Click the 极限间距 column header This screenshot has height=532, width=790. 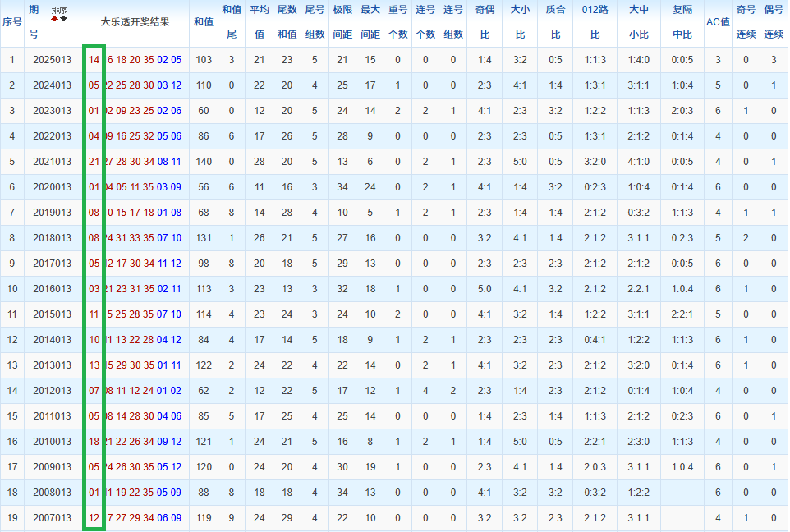pos(342,22)
